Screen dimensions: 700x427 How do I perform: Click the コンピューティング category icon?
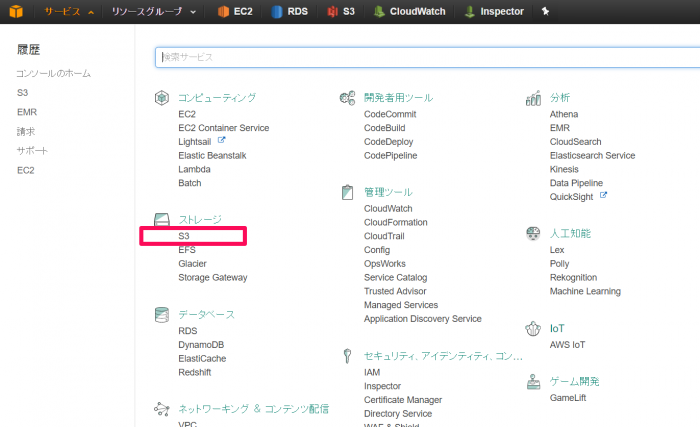[162, 97]
